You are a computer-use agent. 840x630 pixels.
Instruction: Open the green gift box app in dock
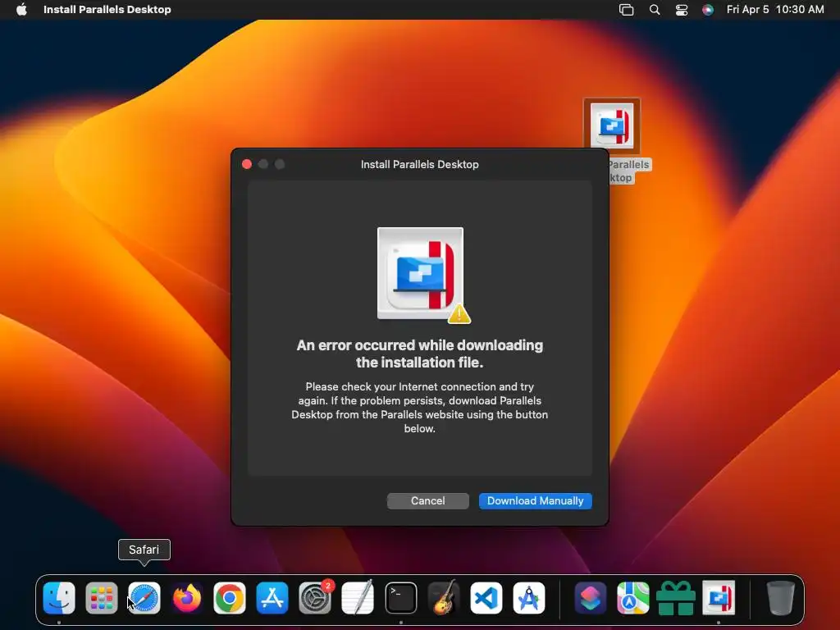(x=676, y=597)
